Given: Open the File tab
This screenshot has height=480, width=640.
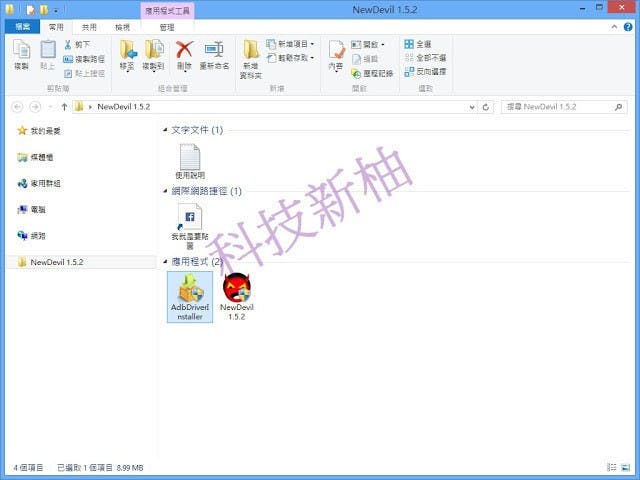Looking at the screenshot, I should pyautogui.click(x=22, y=27).
